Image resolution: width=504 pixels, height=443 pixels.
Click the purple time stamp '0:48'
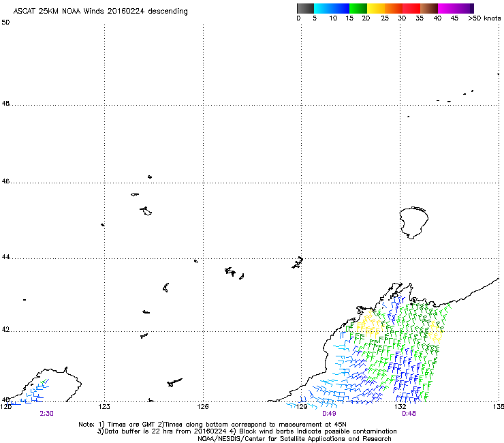click(x=409, y=414)
